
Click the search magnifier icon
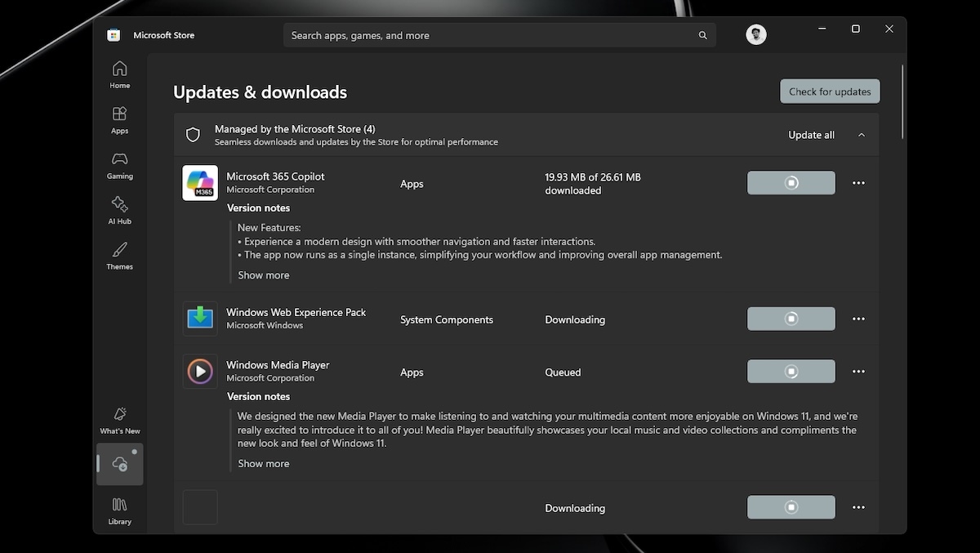(702, 35)
